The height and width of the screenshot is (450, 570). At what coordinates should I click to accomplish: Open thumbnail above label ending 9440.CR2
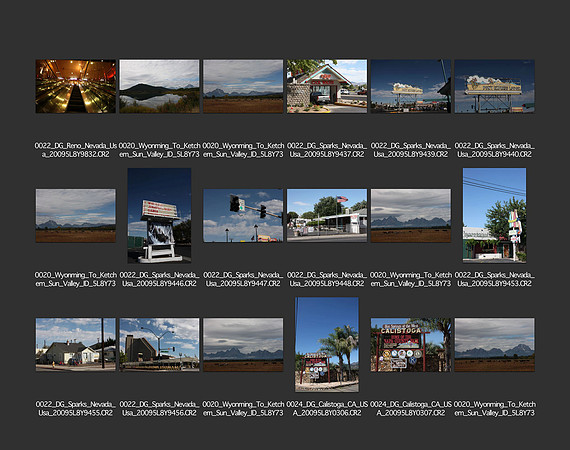click(x=494, y=86)
